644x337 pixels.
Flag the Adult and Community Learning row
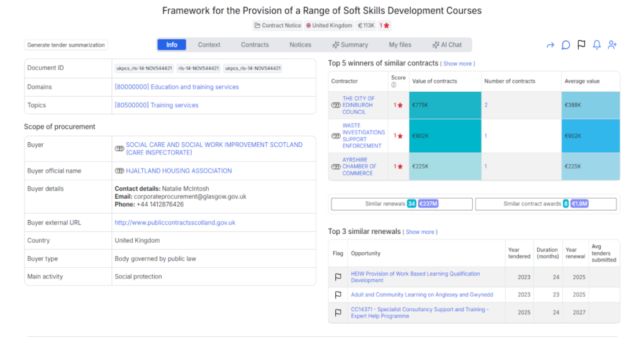coord(338,295)
